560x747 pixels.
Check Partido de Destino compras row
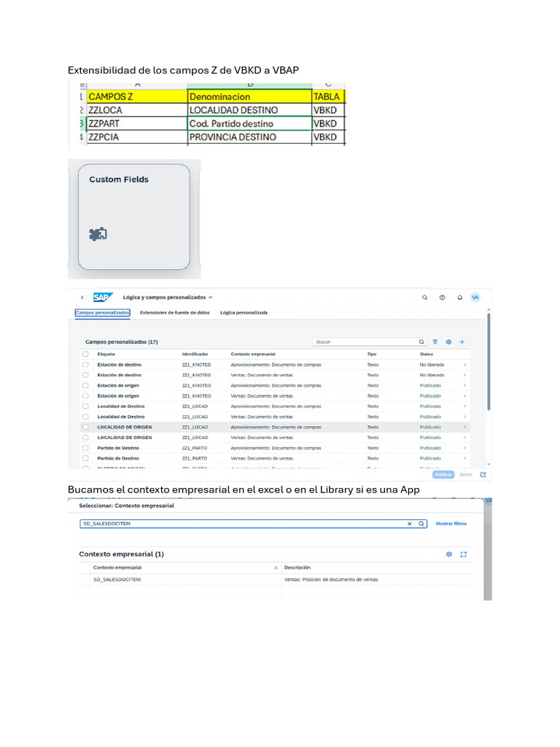pos(85,448)
